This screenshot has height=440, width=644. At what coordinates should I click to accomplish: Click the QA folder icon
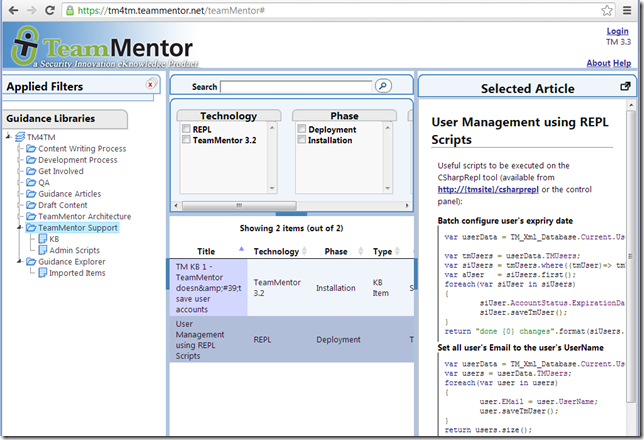(x=31, y=182)
